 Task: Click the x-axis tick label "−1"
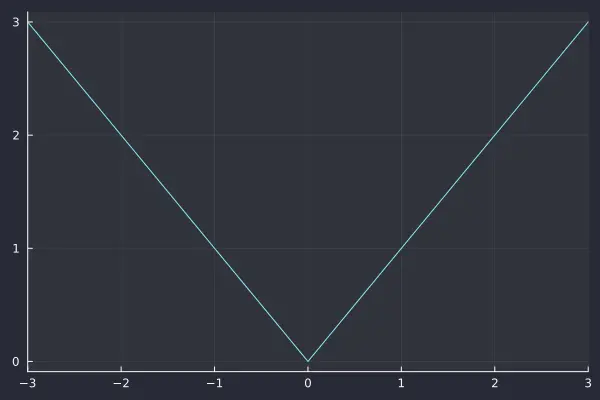[214, 383]
